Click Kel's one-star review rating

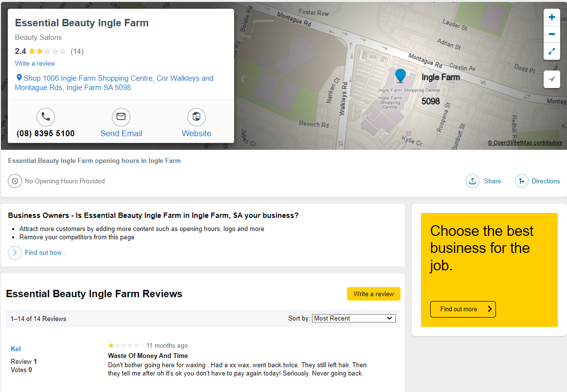click(x=123, y=345)
